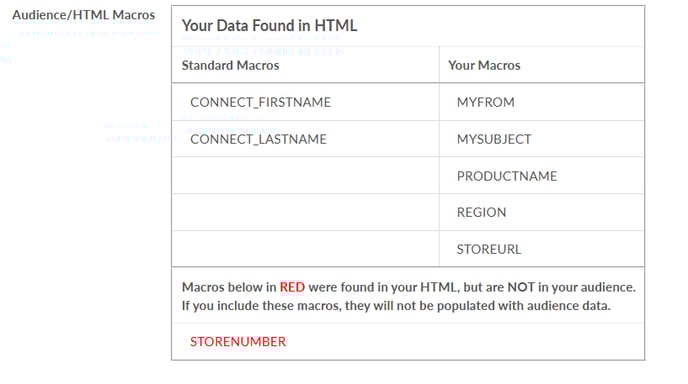The image size is (688, 384).
Task: Click the 'Macros below in' warning sentence start
Action: click(x=229, y=287)
